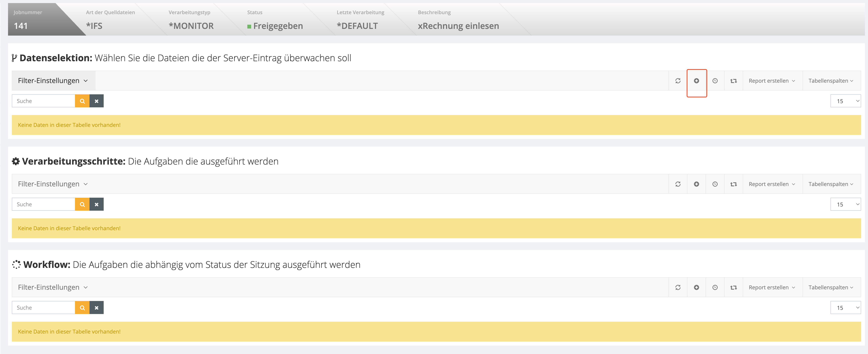Click the Suche field in Datenselektion

tap(43, 101)
